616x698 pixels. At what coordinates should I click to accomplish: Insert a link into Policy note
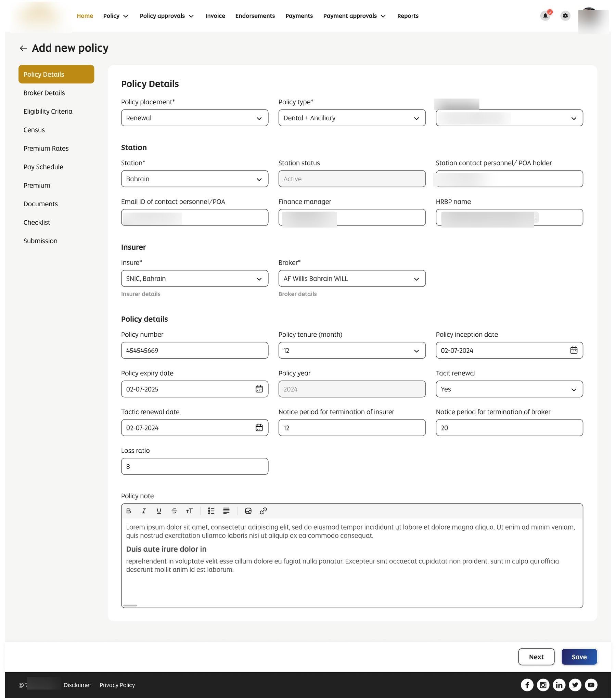point(263,511)
